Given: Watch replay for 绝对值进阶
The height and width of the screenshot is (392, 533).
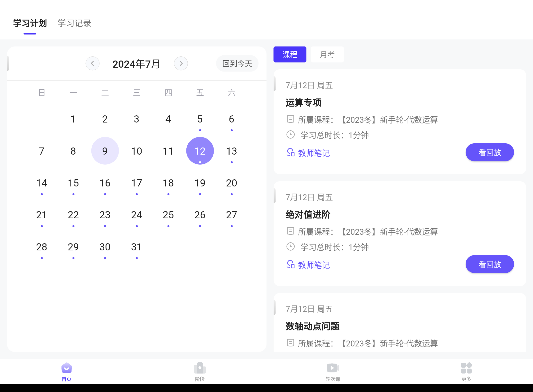Looking at the screenshot, I should tap(490, 264).
